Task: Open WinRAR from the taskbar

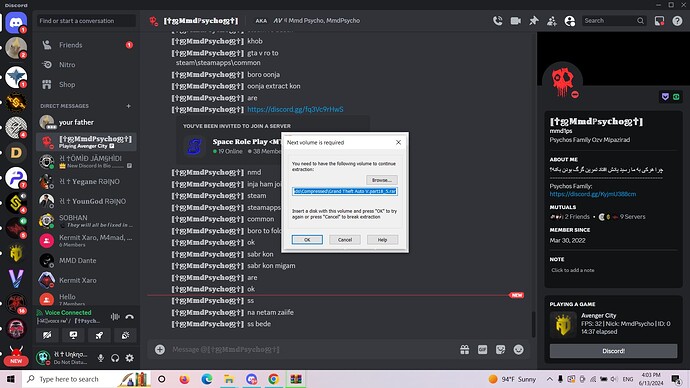Action: (296, 379)
